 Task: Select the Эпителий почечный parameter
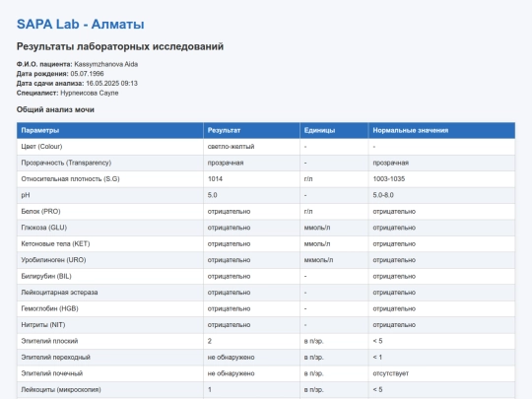52,373
